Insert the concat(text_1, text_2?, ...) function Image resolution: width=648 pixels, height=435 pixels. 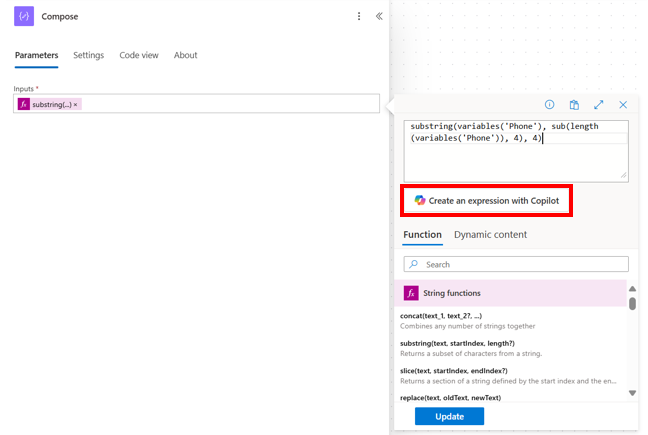coord(441,316)
